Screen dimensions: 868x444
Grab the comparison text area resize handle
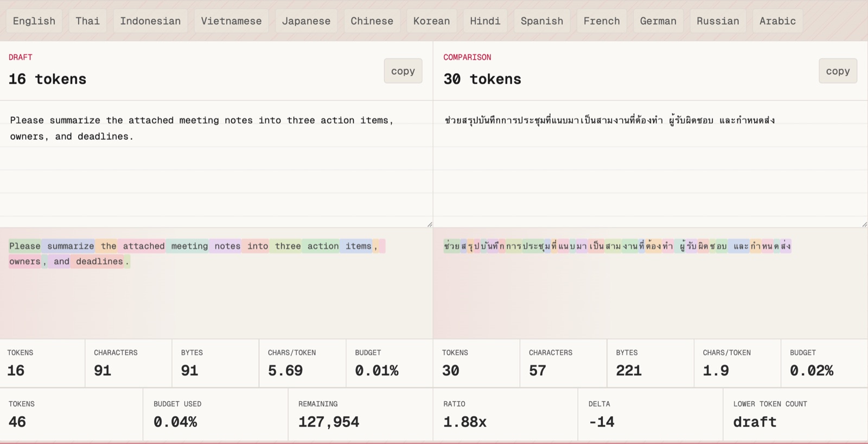[x=864, y=224]
